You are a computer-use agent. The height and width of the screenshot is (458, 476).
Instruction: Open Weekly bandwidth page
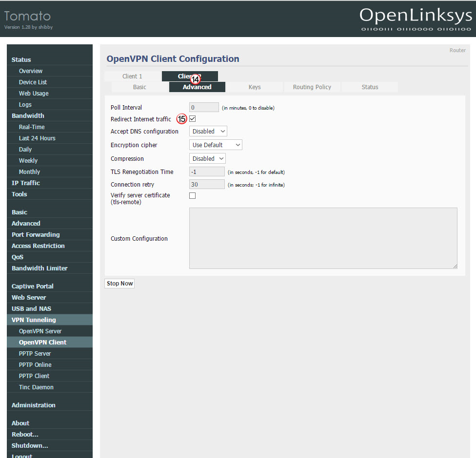[x=50, y=160]
